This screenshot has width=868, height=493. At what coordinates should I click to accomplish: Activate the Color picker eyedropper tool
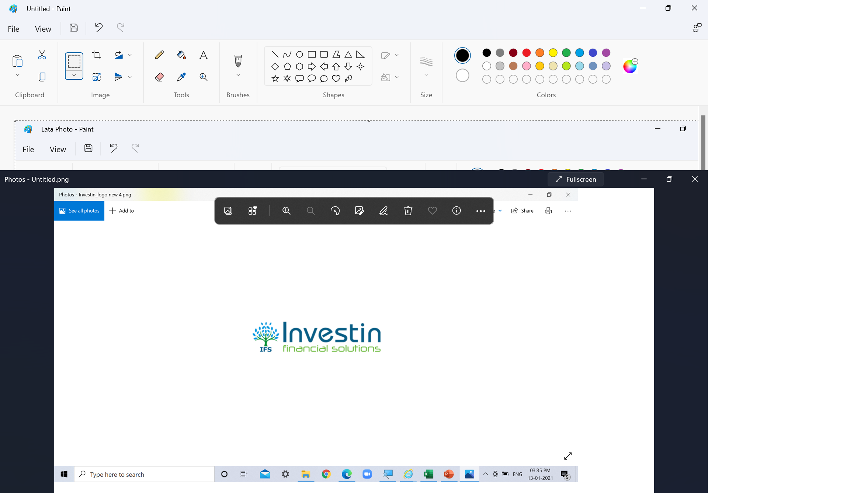click(x=181, y=77)
